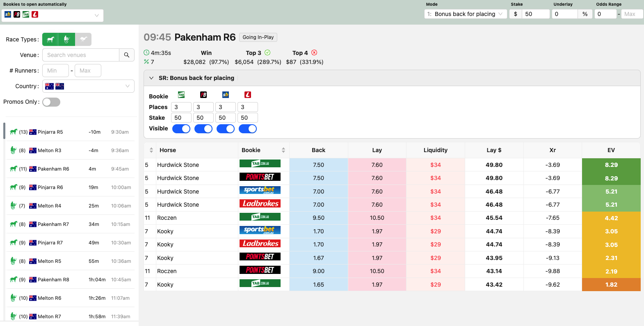Open TAB logo for Roczen 9.50 row
The image size is (644, 326).
(x=260, y=217)
